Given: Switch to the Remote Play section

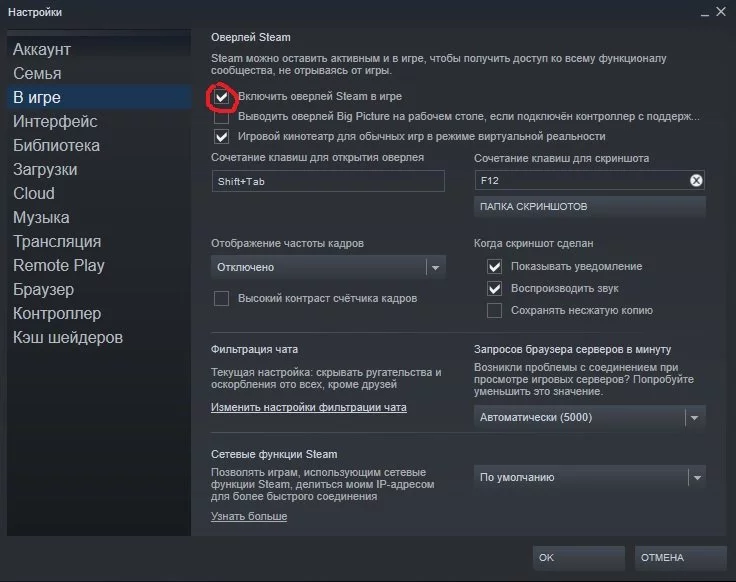Looking at the screenshot, I should click(x=99, y=265).
